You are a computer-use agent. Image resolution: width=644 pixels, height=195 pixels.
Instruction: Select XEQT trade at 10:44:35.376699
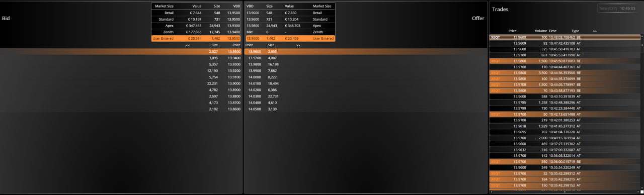565,78
